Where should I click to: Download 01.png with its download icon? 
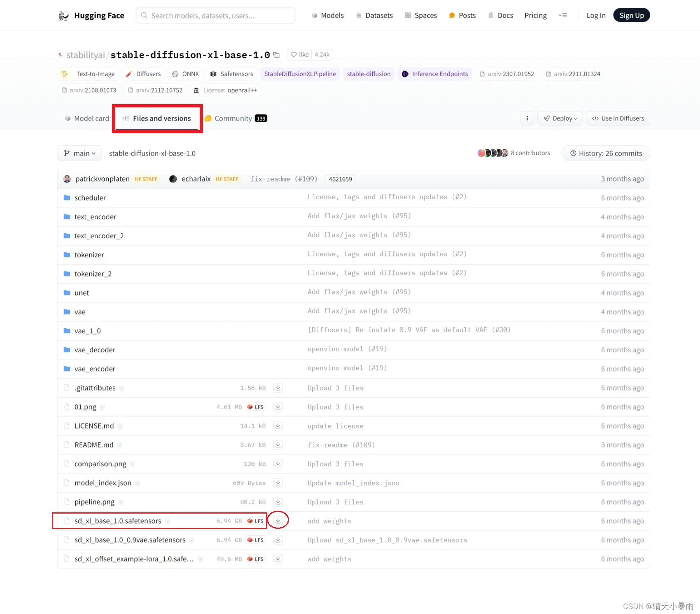coord(278,407)
